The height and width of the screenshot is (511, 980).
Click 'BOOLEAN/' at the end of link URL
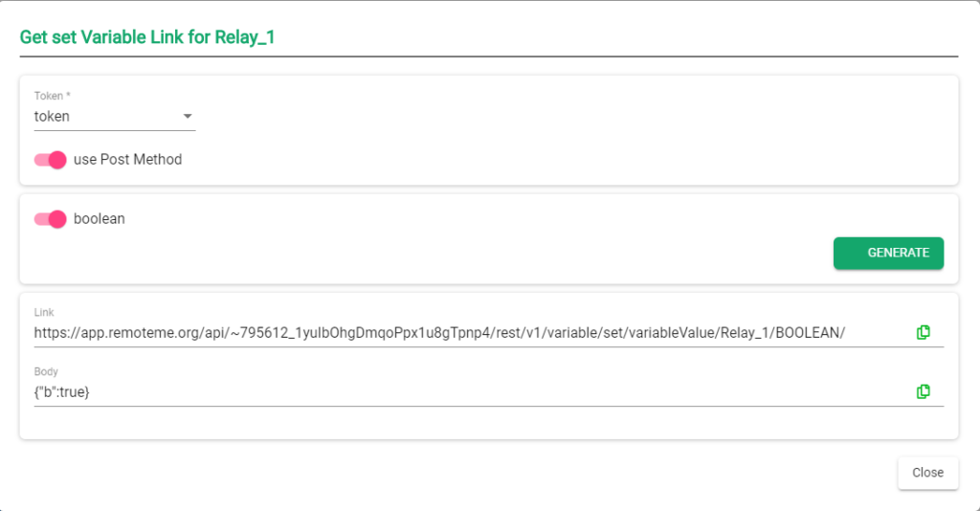tap(811, 333)
